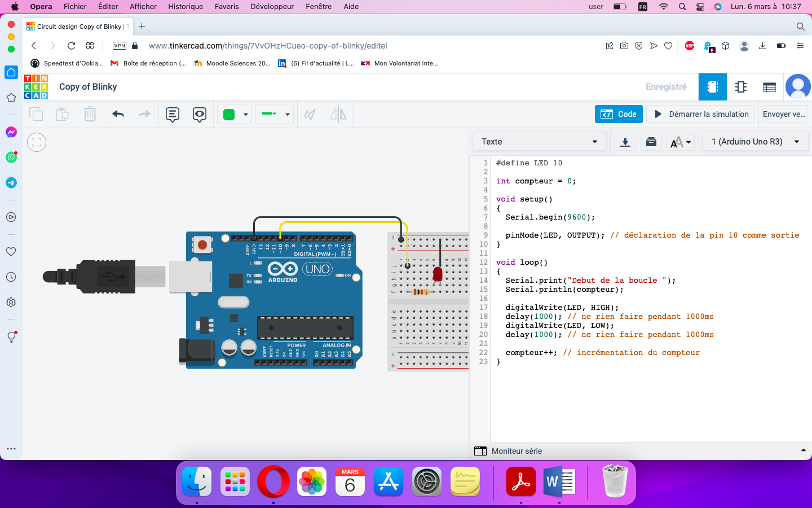Click the zoom to fit button

37,142
